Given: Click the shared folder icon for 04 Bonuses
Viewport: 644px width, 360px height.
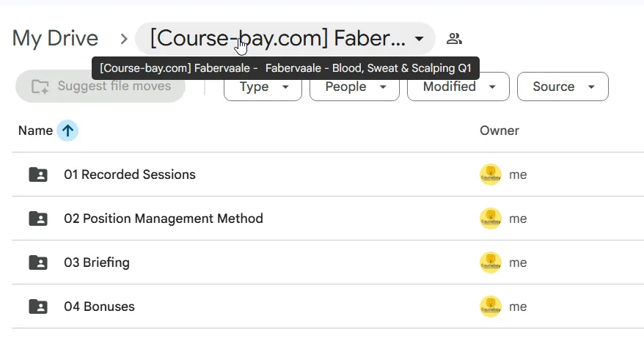Looking at the screenshot, I should click(x=38, y=306).
